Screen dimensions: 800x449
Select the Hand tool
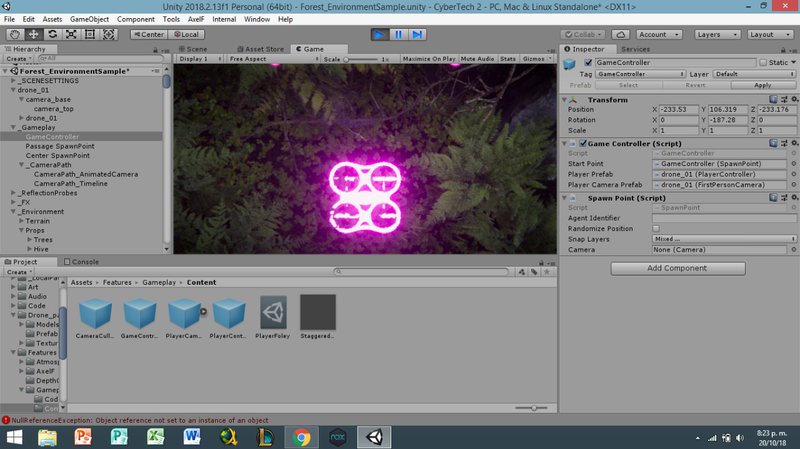[x=15, y=34]
